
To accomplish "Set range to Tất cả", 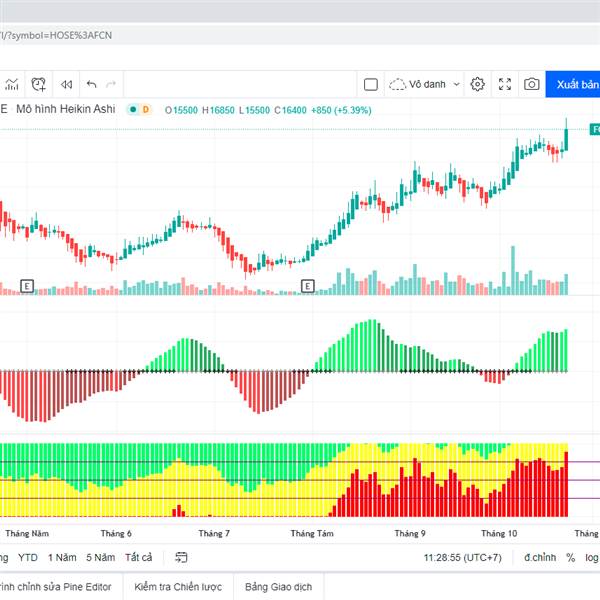I will click(x=139, y=558).
